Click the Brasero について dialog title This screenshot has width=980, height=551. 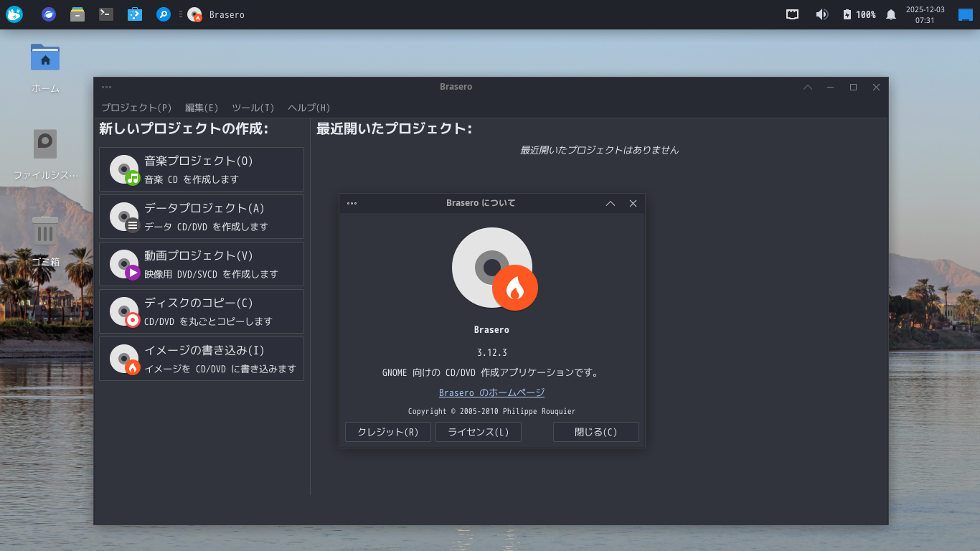481,203
